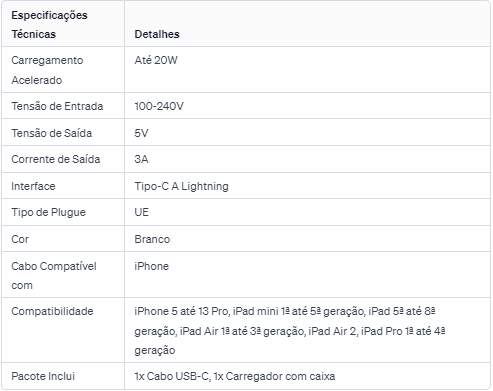The height and width of the screenshot is (391, 493).
Task: Click the '1x Cabo USB-C' package contents text
Action: (172, 376)
